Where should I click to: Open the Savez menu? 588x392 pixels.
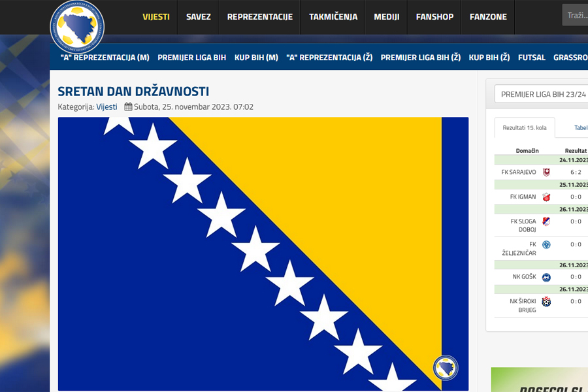199,17
